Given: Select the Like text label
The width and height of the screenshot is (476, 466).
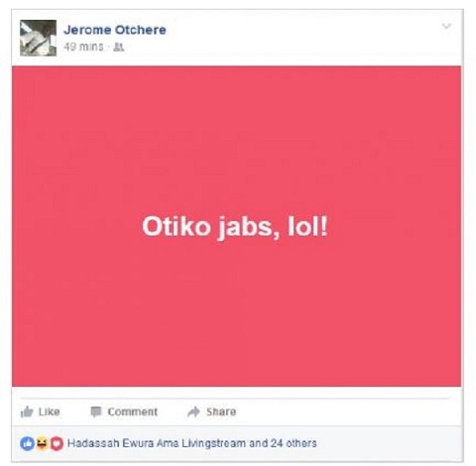Looking at the screenshot, I should [x=49, y=411].
